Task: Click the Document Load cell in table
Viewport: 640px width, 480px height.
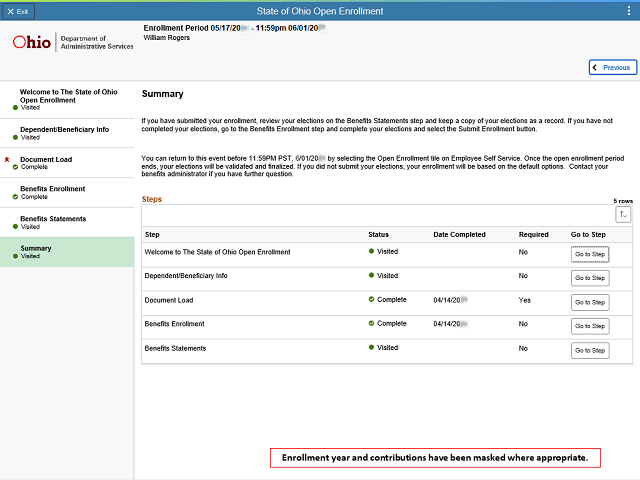Action: tap(169, 300)
